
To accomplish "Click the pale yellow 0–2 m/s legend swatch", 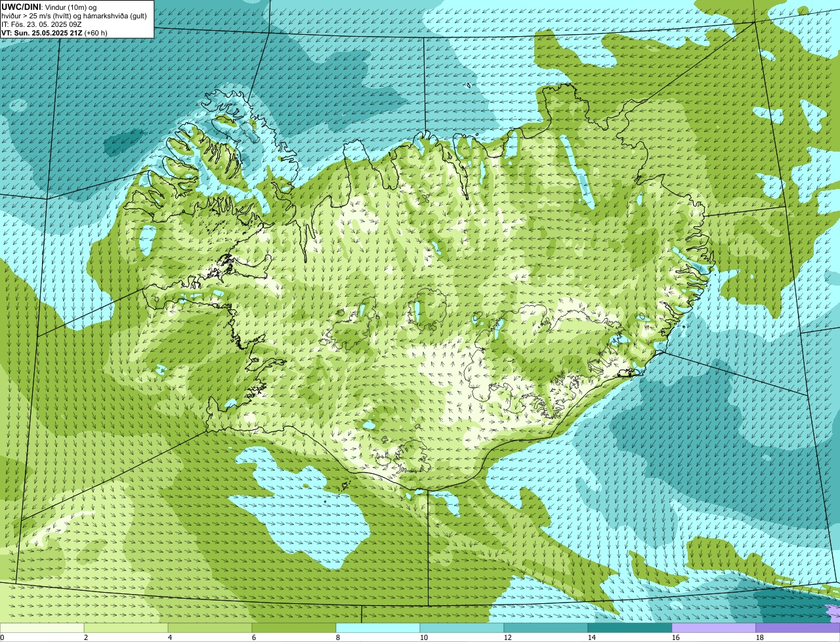I will coord(42,628).
